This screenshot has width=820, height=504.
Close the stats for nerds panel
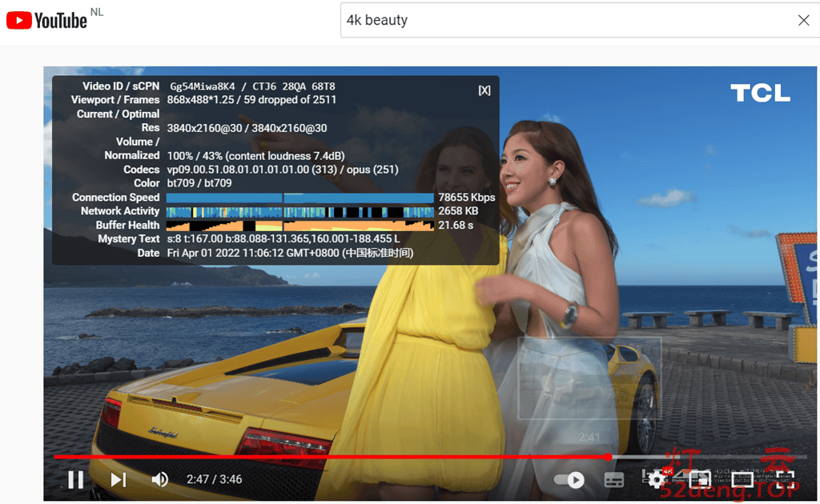pos(484,90)
